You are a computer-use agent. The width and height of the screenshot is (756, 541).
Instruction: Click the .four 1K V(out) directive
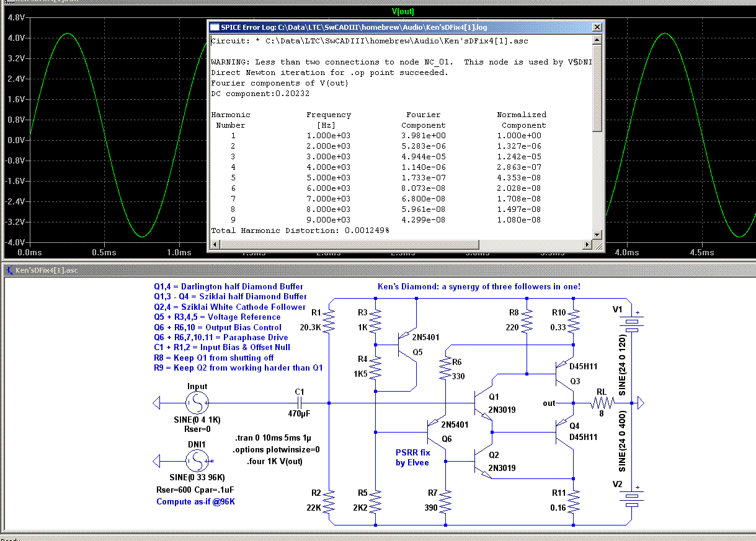[273, 460]
